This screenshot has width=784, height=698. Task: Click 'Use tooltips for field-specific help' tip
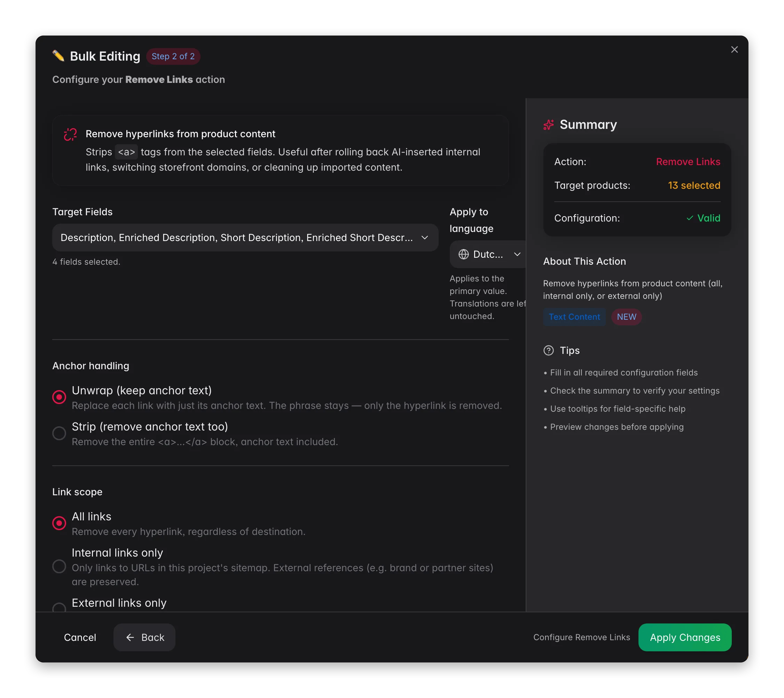pyautogui.click(x=618, y=409)
